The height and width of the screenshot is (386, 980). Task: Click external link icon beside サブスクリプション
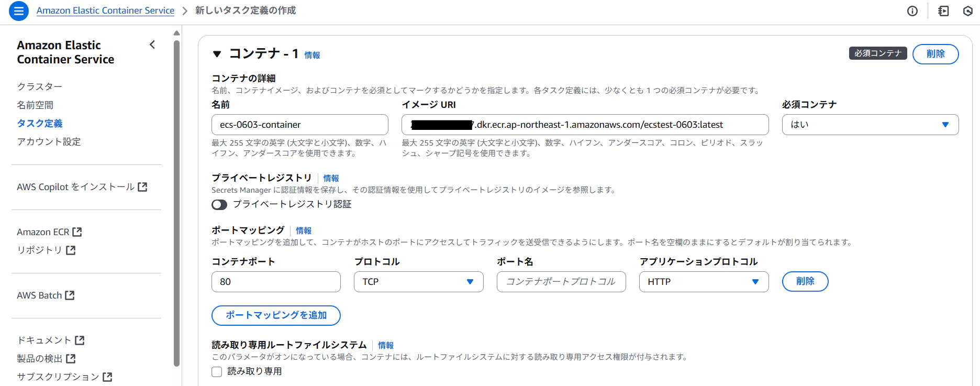pos(107,377)
